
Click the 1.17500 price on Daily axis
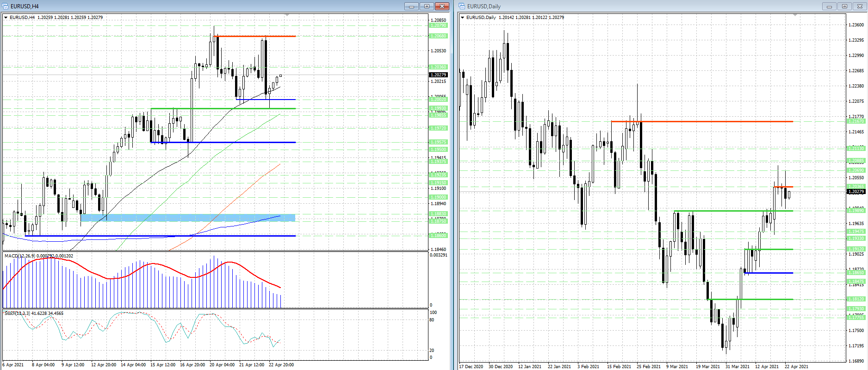point(856,330)
